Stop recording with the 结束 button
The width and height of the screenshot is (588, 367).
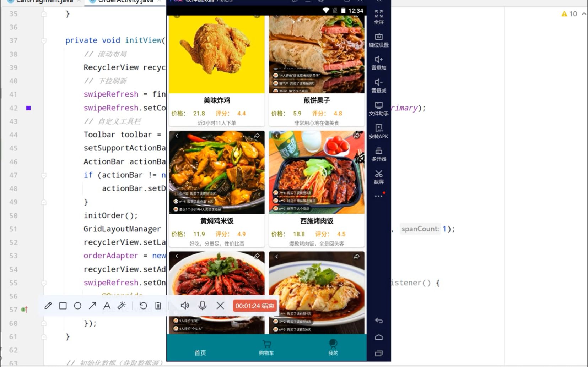(255, 306)
